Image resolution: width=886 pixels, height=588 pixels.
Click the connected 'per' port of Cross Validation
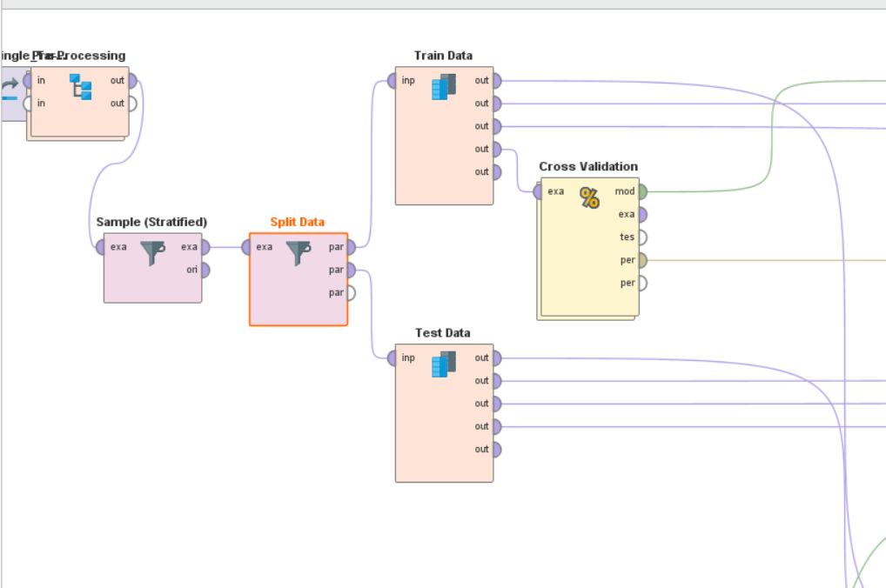642,260
